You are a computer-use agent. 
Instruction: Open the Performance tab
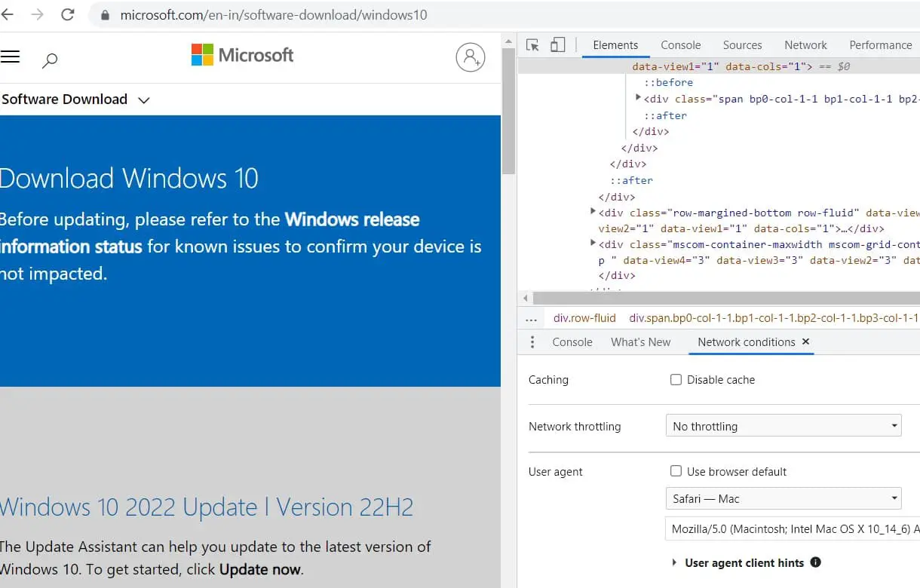tap(881, 45)
